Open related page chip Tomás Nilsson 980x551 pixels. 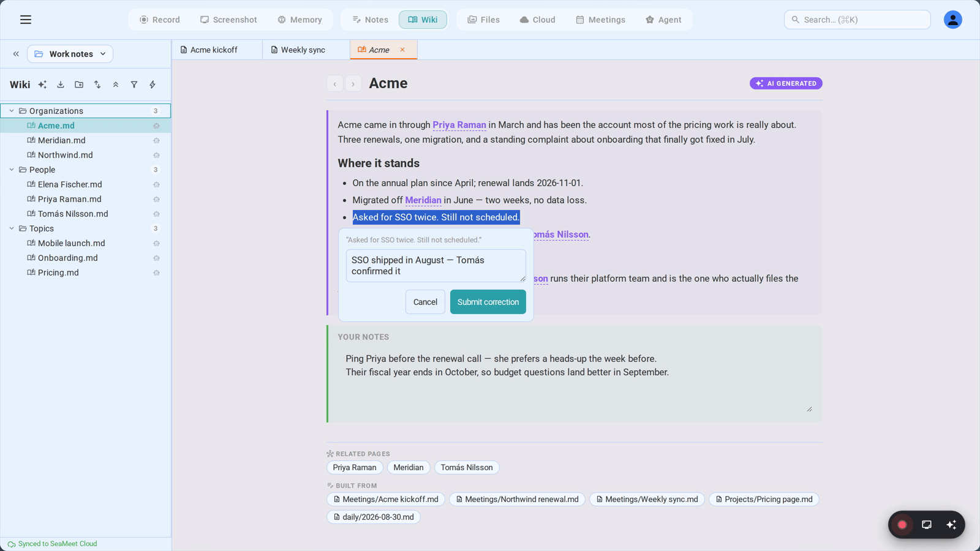[467, 467]
